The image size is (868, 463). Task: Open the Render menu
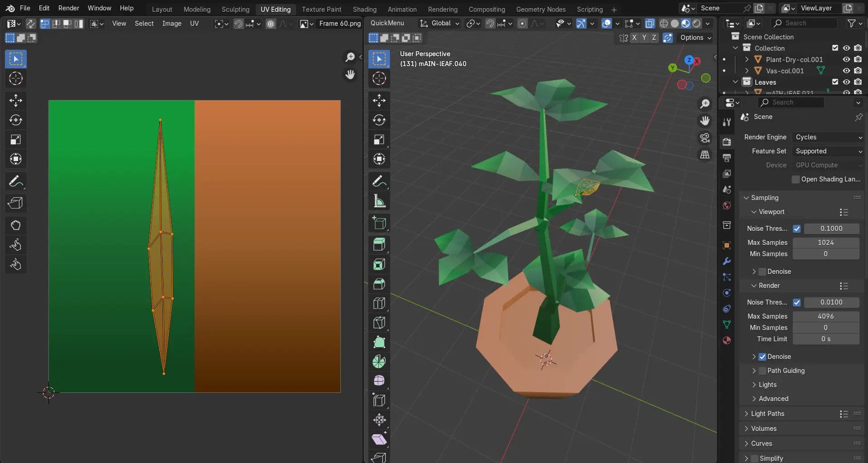pos(68,8)
